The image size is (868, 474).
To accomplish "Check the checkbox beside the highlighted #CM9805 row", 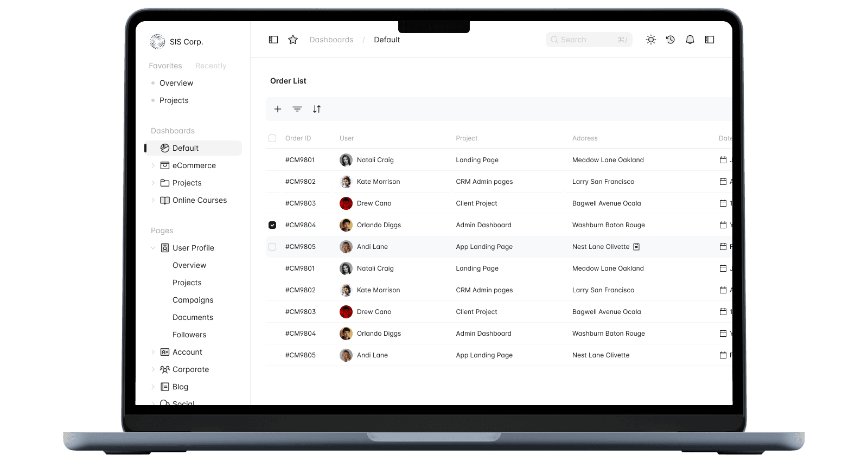I will pyautogui.click(x=272, y=247).
